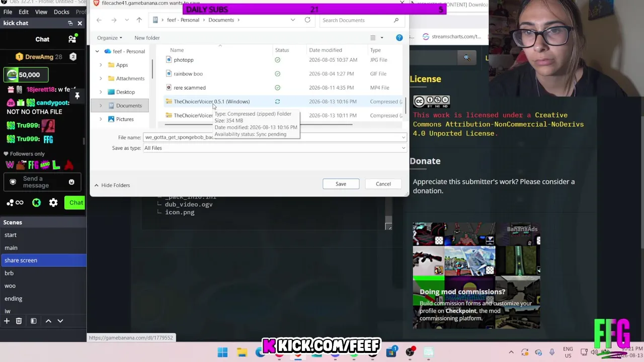Open the OBS View menu

[x=41, y=12]
